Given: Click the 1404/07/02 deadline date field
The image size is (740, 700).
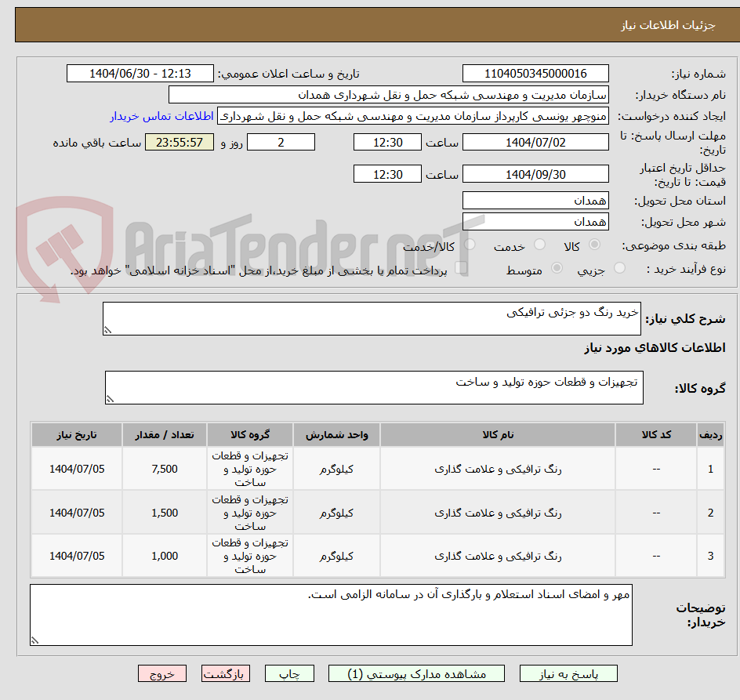Looking at the screenshot, I should coord(535,142).
